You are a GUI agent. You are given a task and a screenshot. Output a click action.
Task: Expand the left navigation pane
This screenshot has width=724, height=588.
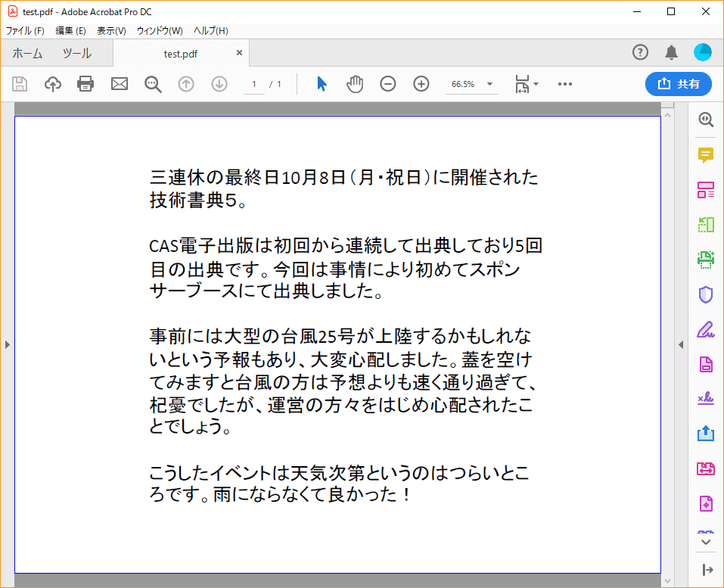click(x=7, y=344)
